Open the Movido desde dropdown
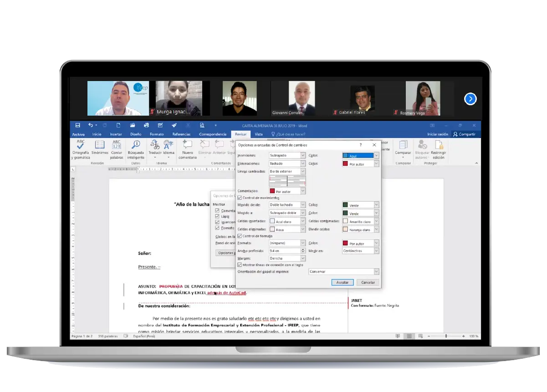This screenshot has height=392, width=547. point(287,205)
